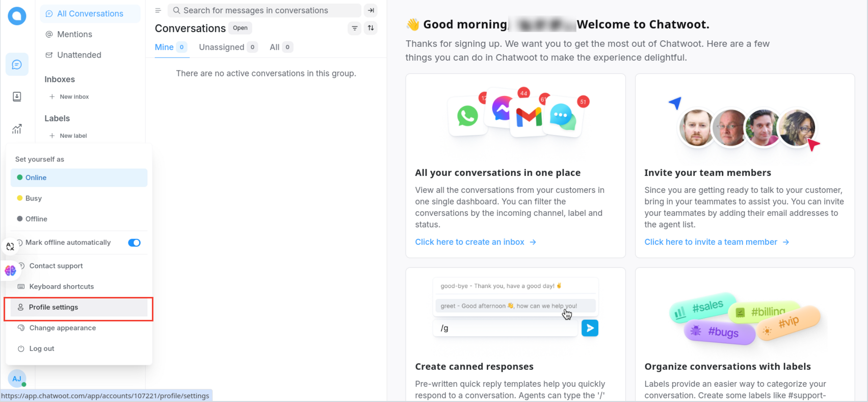Click 'Organize conversations with labels' heading
The width and height of the screenshot is (868, 402).
(727, 367)
